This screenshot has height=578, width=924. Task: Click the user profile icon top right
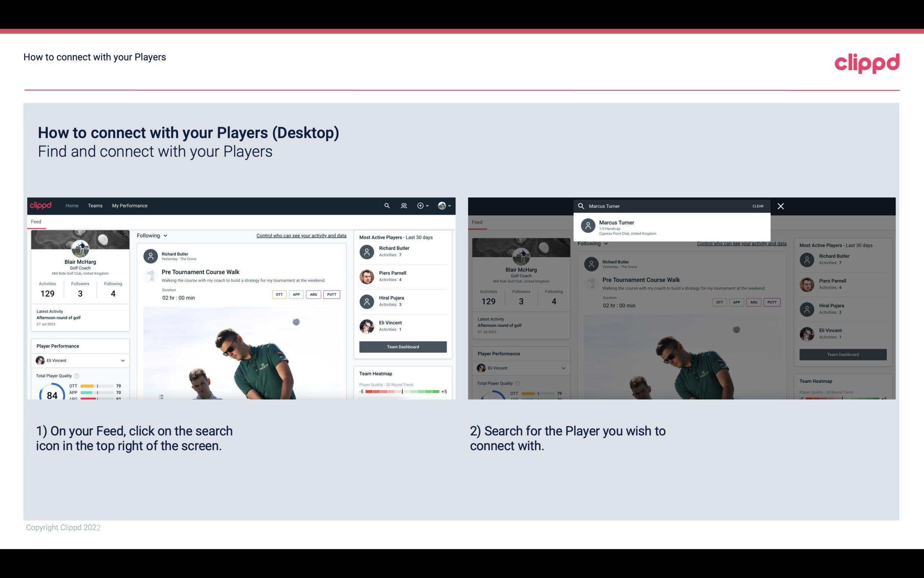pyautogui.click(x=442, y=205)
